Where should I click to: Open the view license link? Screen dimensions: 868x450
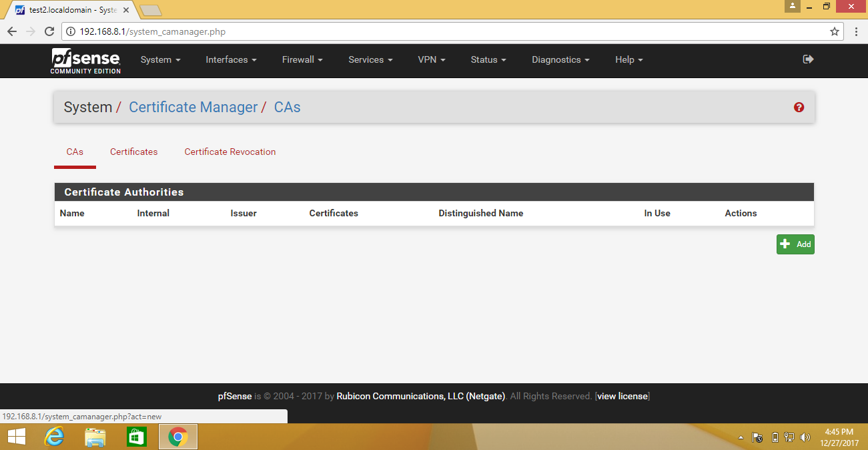click(x=622, y=396)
